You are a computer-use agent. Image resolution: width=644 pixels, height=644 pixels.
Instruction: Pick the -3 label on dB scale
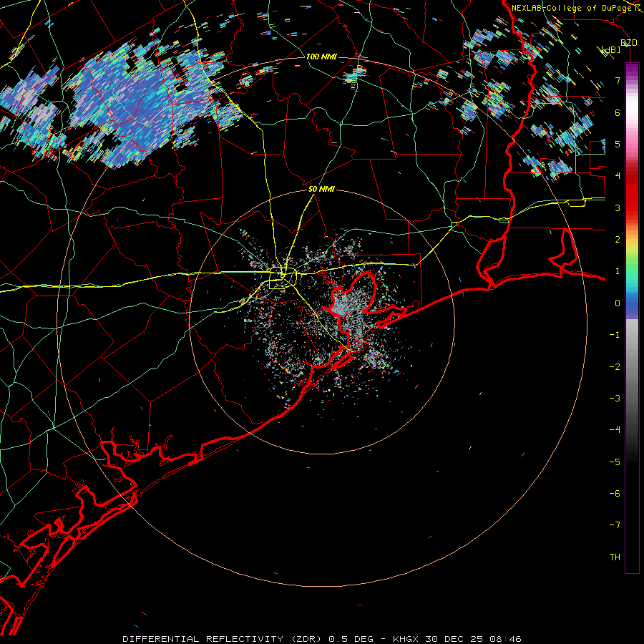click(x=615, y=399)
